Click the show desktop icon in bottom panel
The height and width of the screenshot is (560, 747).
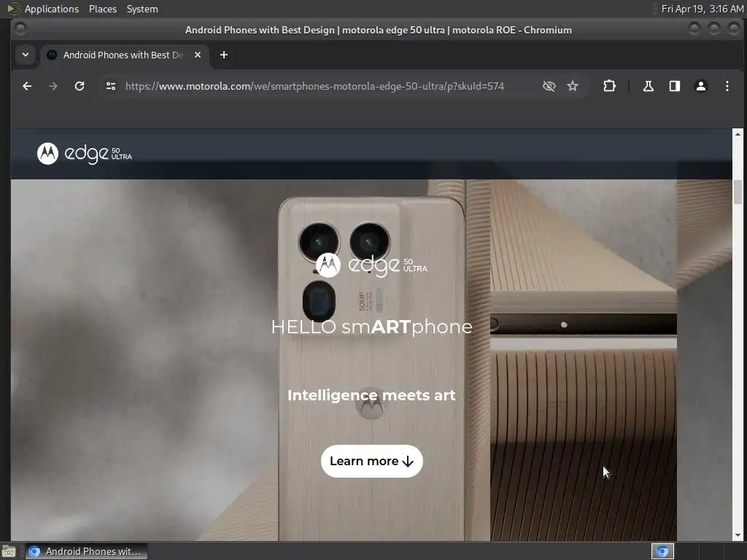click(9, 552)
